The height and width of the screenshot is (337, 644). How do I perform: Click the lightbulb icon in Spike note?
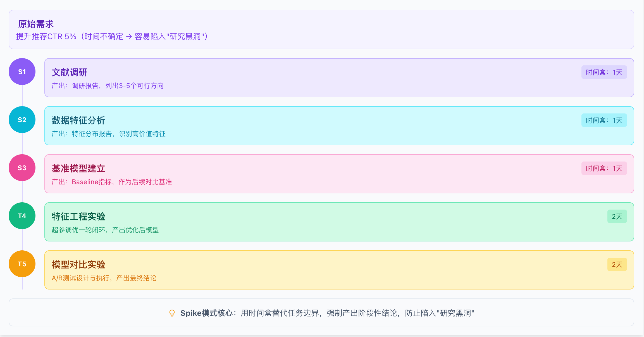point(172,313)
